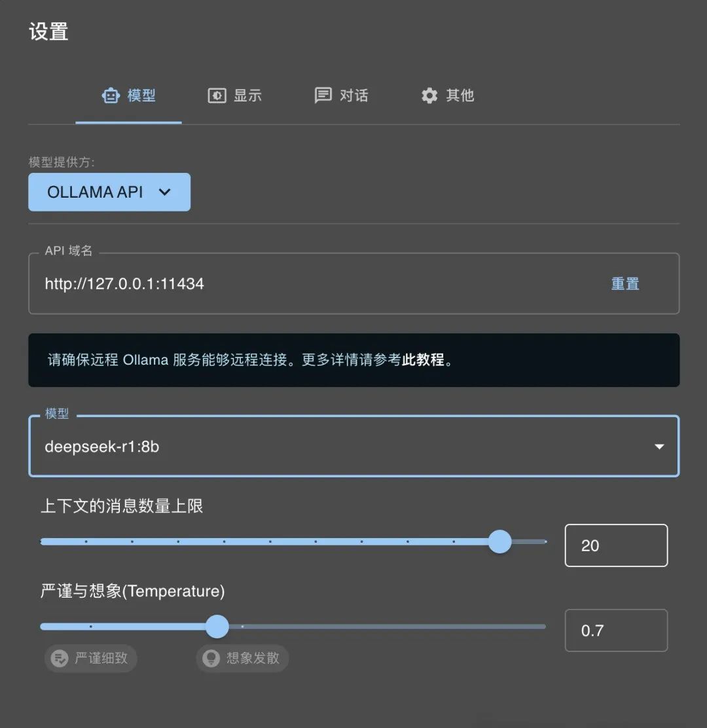
Task: Click the Ollama remote connection notice text
Action: click(x=250, y=360)
